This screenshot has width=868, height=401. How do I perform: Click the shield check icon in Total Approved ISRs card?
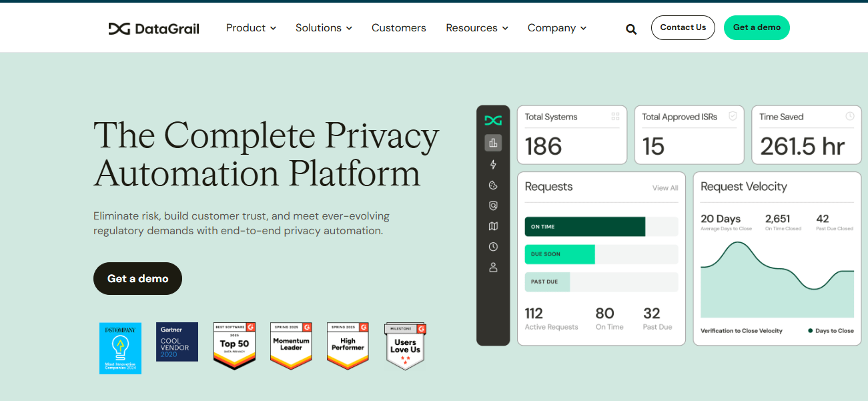pyautogui.click(x=733, y=116)
